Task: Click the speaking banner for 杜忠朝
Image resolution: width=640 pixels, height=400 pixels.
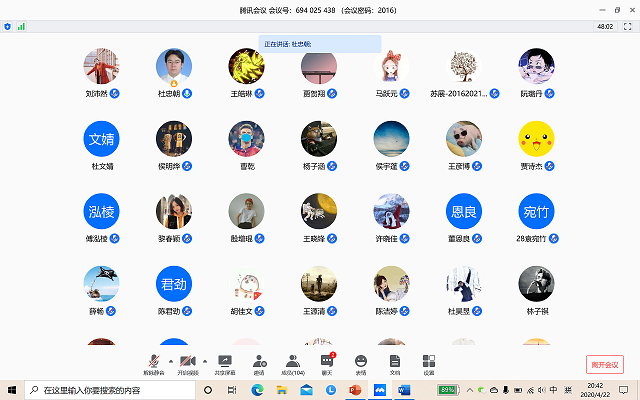Action: pos(319,44)
